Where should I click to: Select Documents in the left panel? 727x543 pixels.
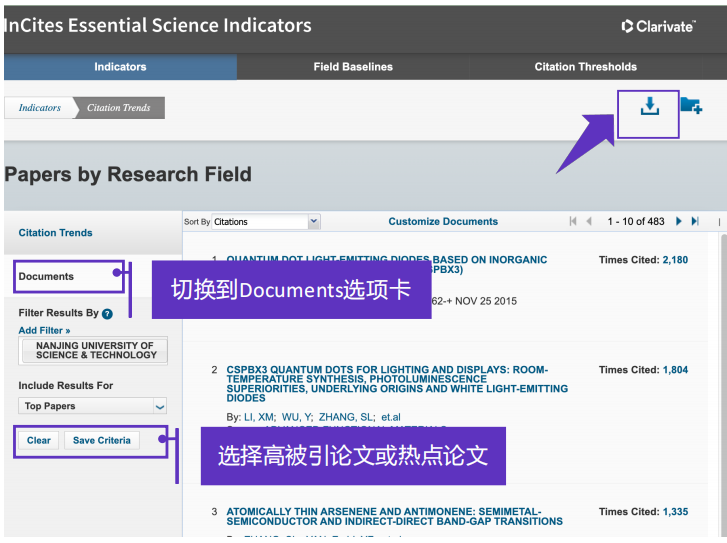click(46, 276)
